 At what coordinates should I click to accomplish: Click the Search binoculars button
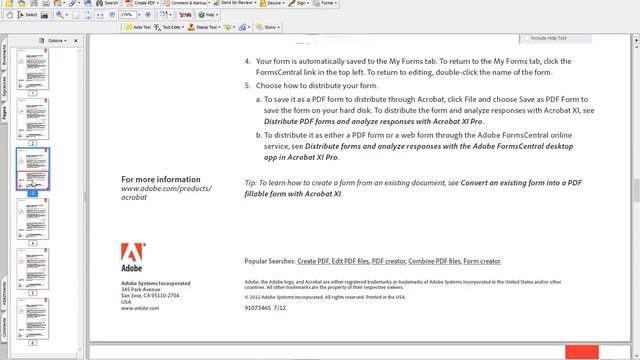[107, 3]
